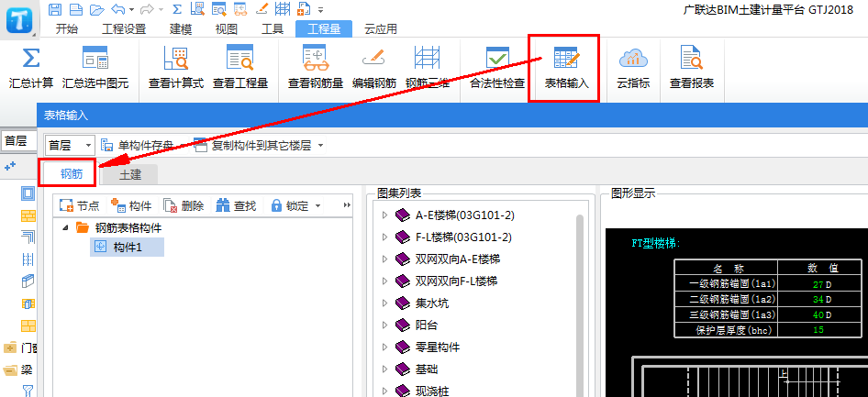Open the Undo history dropdown arrow
Screen dimensions: 868x397
coord(131,9)
